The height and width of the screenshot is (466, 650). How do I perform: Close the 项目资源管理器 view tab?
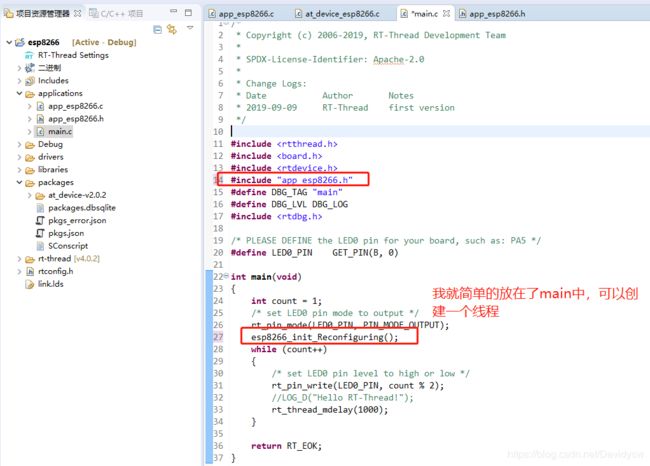click(x=77, y=13)
